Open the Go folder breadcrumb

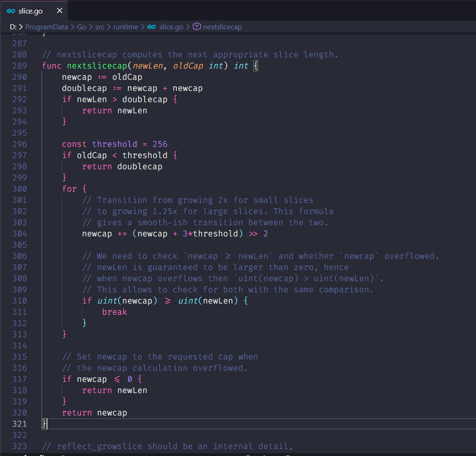[82, 27]
